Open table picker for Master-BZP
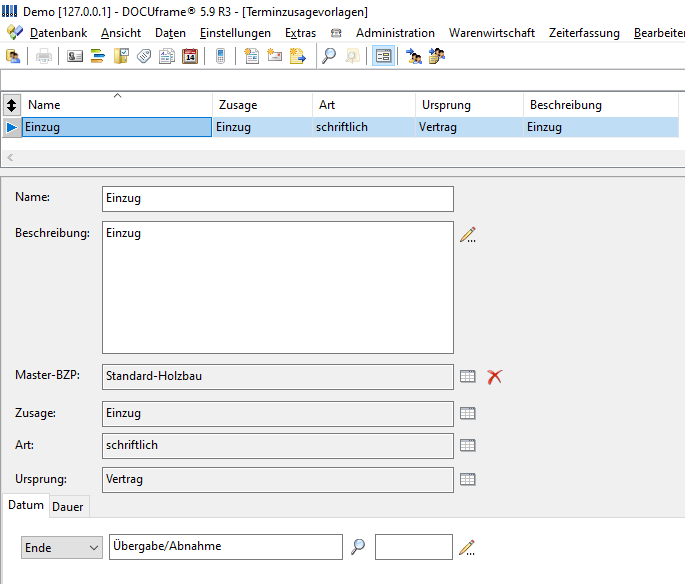This screenshot has height=584, width=685. point(467,376)
